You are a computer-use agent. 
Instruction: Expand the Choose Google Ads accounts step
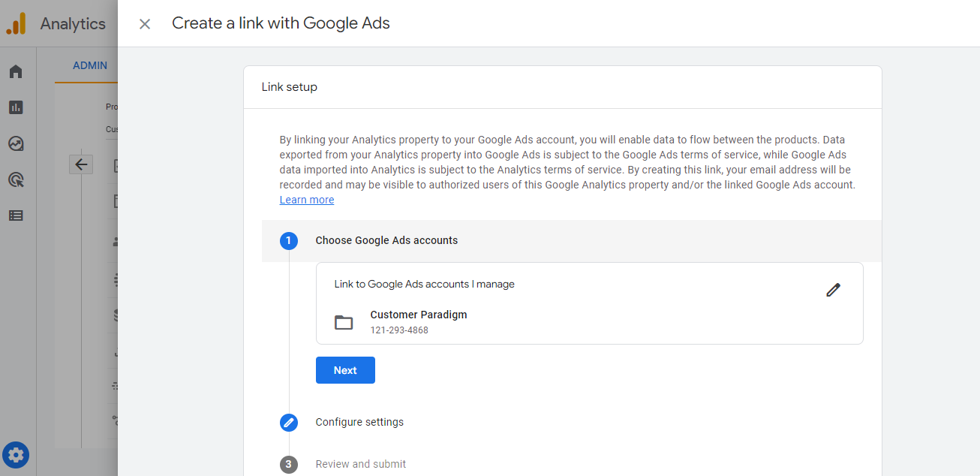pos(386,240)
